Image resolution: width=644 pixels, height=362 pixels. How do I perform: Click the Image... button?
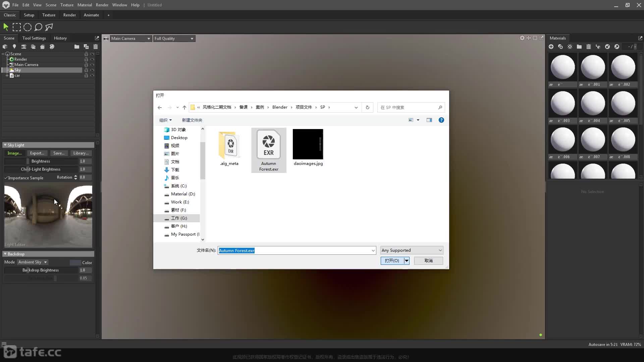(x=14, y=153)
